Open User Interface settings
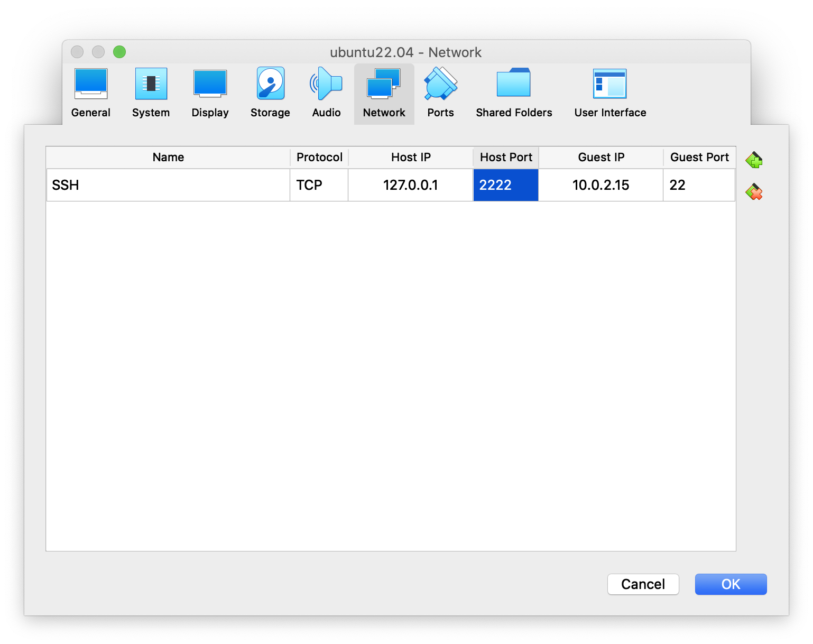The image size is (813, 644). (610, 93)
